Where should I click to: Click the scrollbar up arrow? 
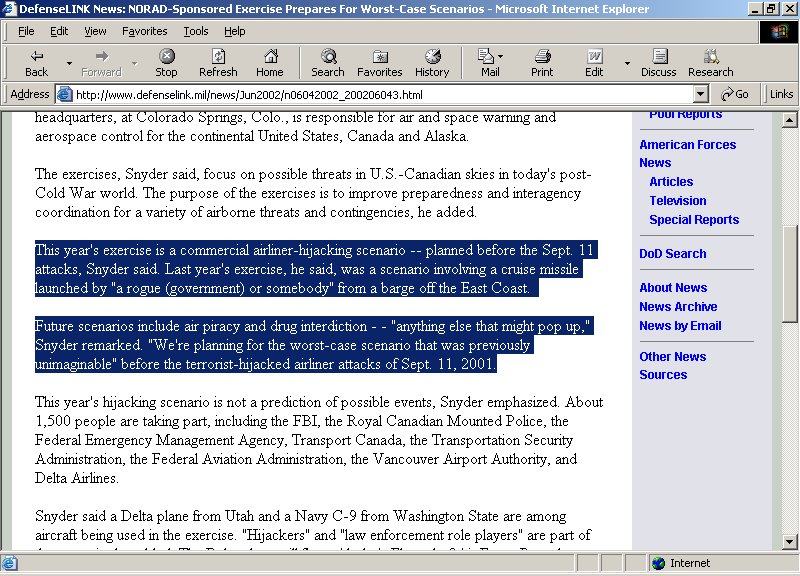[x=789, y=120]
